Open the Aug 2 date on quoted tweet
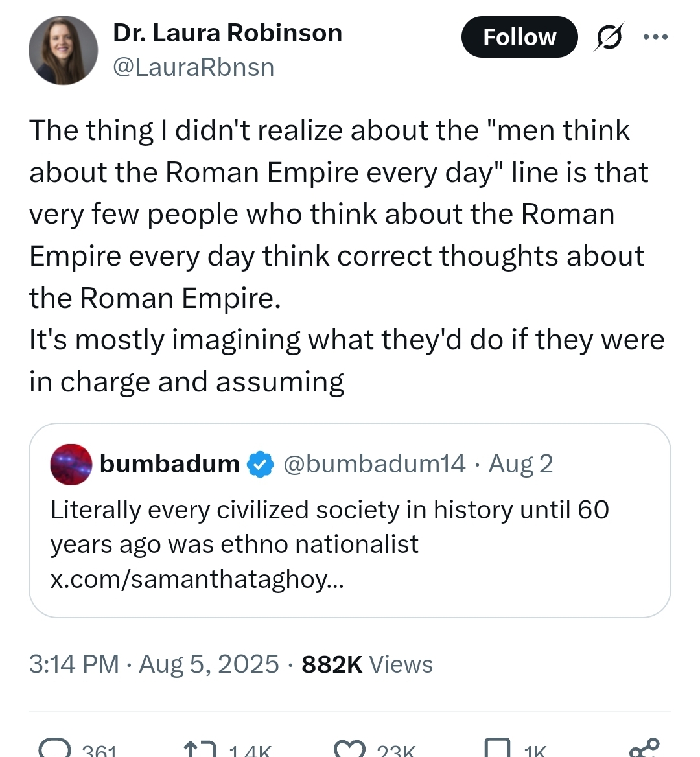700x757 pixels. coord(520,464)
